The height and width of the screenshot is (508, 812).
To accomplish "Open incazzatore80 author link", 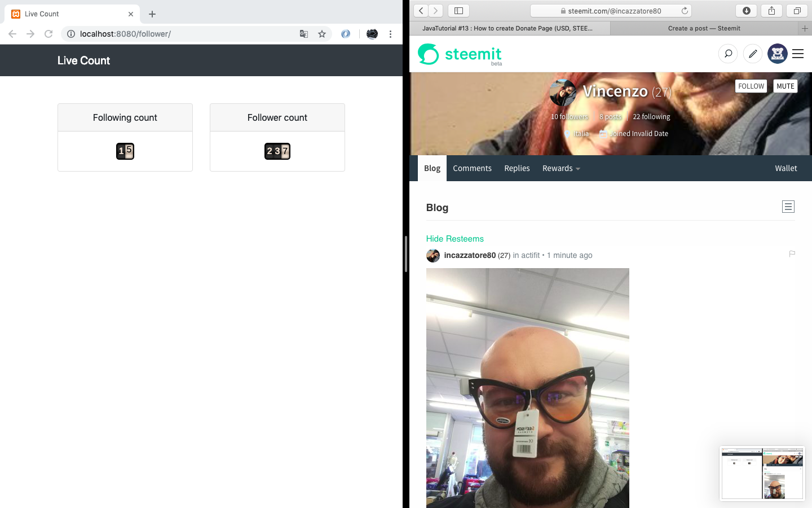I will pyautogui.click(x=470, y=255).
